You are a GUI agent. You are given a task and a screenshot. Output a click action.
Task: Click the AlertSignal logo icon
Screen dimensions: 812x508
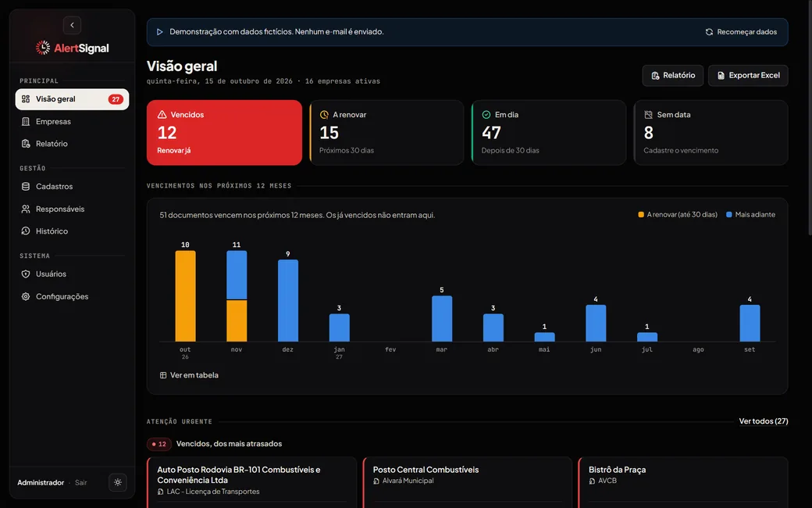tap(43, 48)
